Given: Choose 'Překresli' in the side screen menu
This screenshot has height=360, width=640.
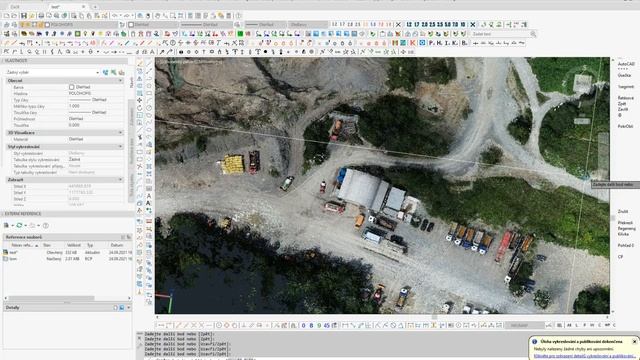Looking at the screenshot, I should pyautogui.click(x=625, y=223).
